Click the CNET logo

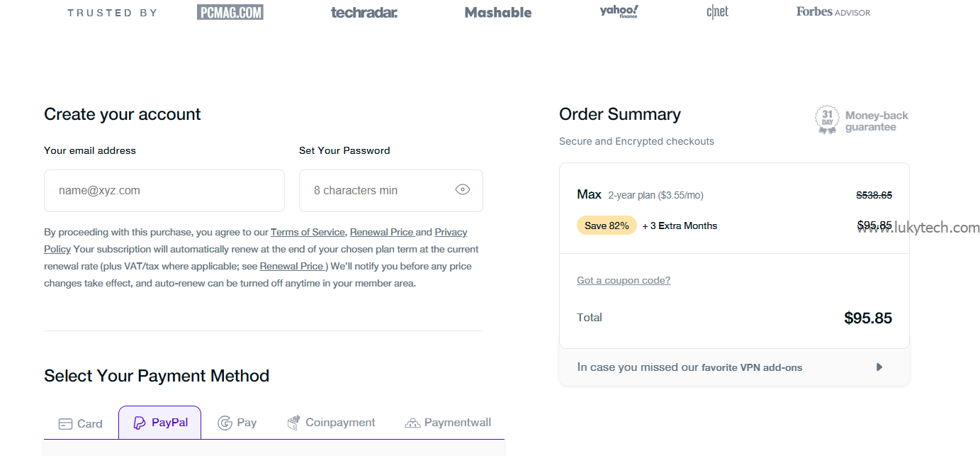point(717,12)
